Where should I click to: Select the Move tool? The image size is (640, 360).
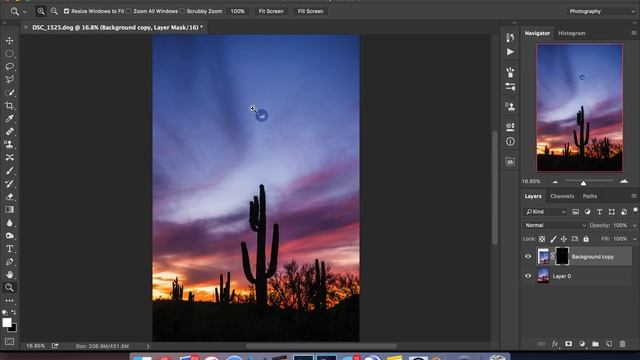pos(9,40)
